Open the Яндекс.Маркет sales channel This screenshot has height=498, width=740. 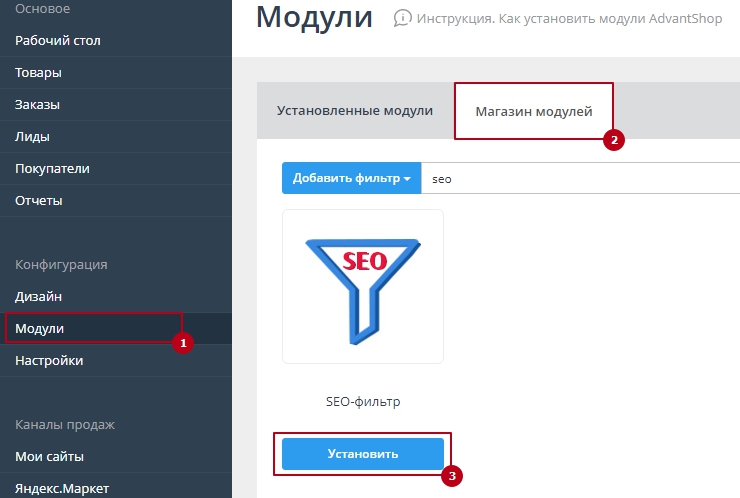pyautogui.click(x=62, y=489)
